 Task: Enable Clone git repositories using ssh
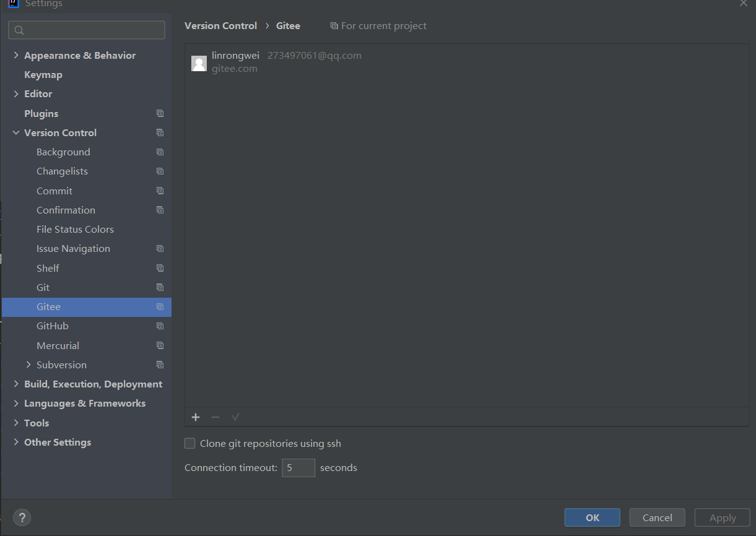(x=190, y=443)
